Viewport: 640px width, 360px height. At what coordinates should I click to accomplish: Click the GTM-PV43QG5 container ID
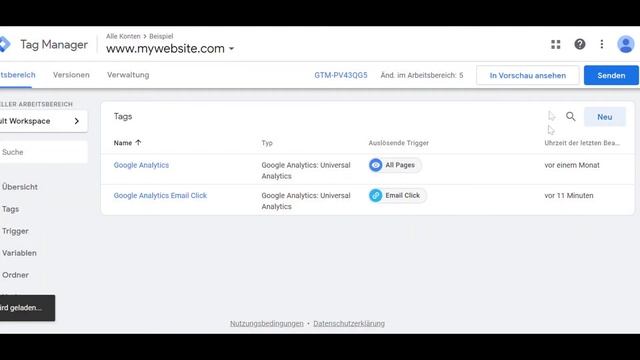tap(341, 76)
